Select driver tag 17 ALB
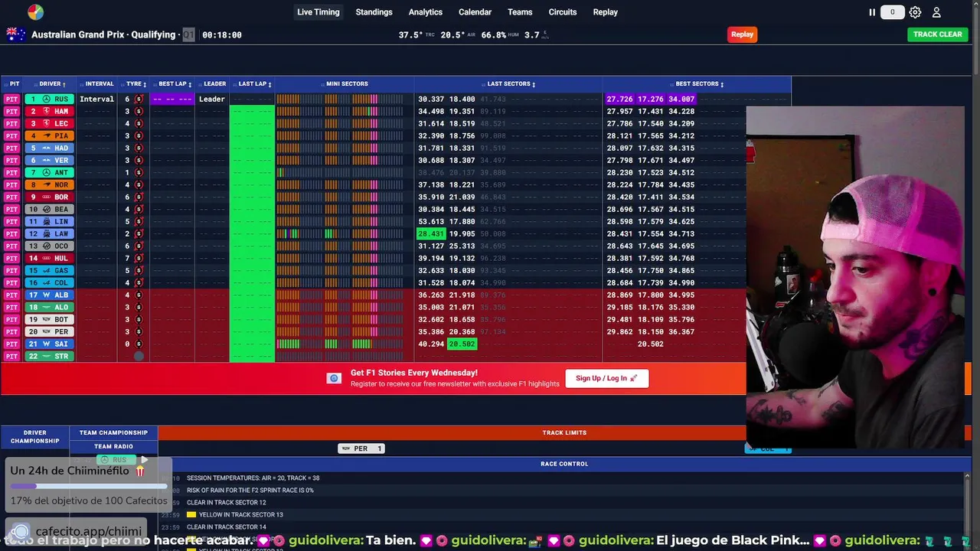Viewport: 980px width, 551px height. (x=50, y=295)
